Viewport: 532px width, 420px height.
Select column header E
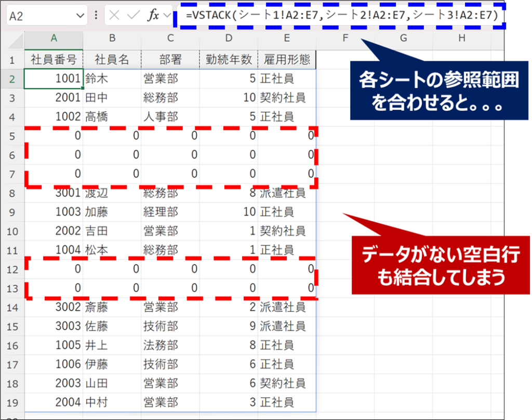[286, 39]
